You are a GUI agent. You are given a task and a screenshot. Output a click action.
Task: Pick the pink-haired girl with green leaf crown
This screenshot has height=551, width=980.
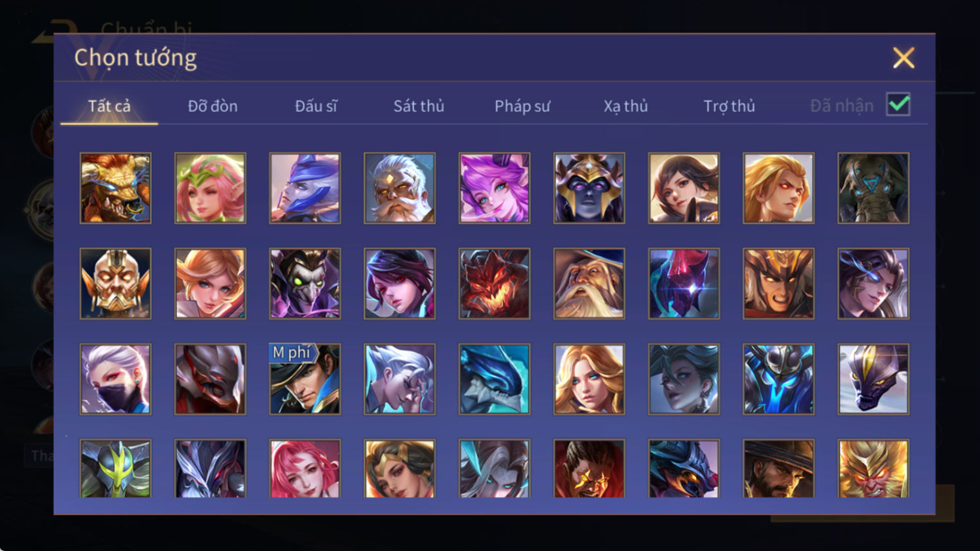[x=210, y=188]
